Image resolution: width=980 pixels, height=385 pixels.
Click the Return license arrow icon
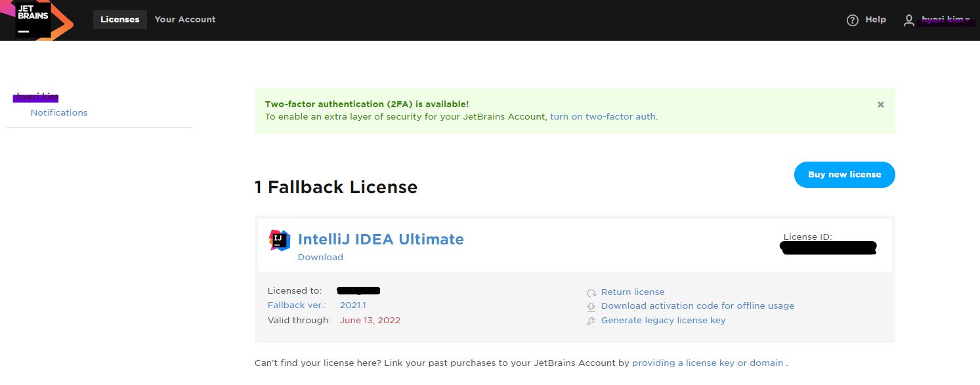[x=591, y=293]
